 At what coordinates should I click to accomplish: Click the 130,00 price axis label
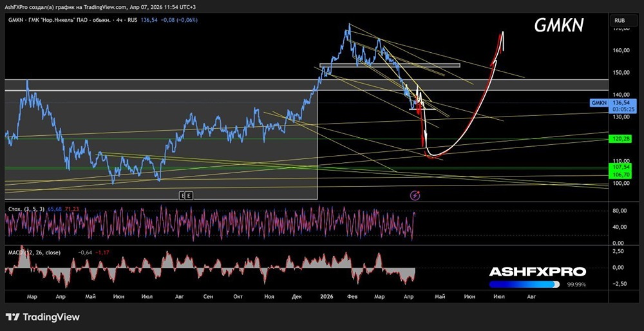[621, 117]
